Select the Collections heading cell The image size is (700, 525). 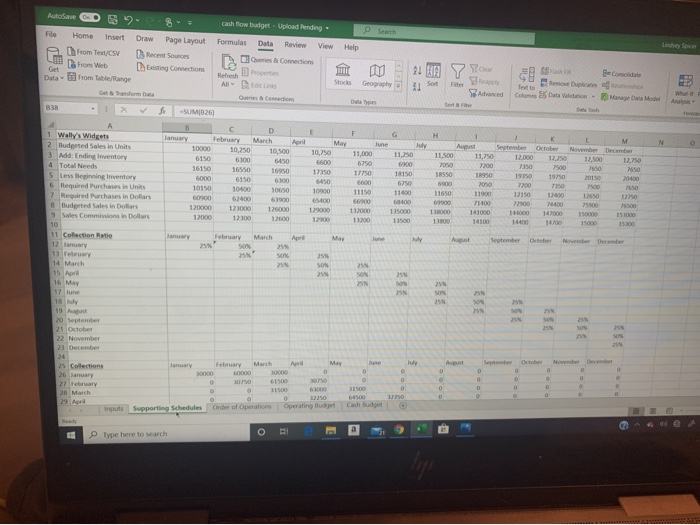pos(117,365)
